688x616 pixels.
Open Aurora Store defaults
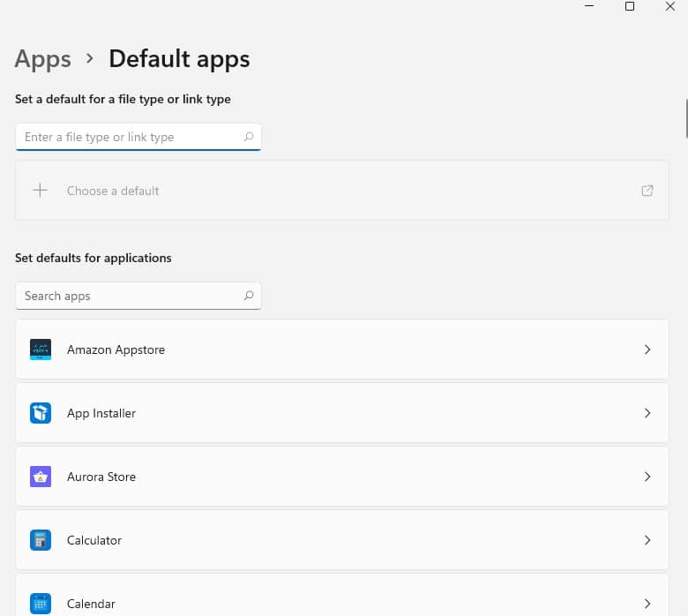point(342,477)
